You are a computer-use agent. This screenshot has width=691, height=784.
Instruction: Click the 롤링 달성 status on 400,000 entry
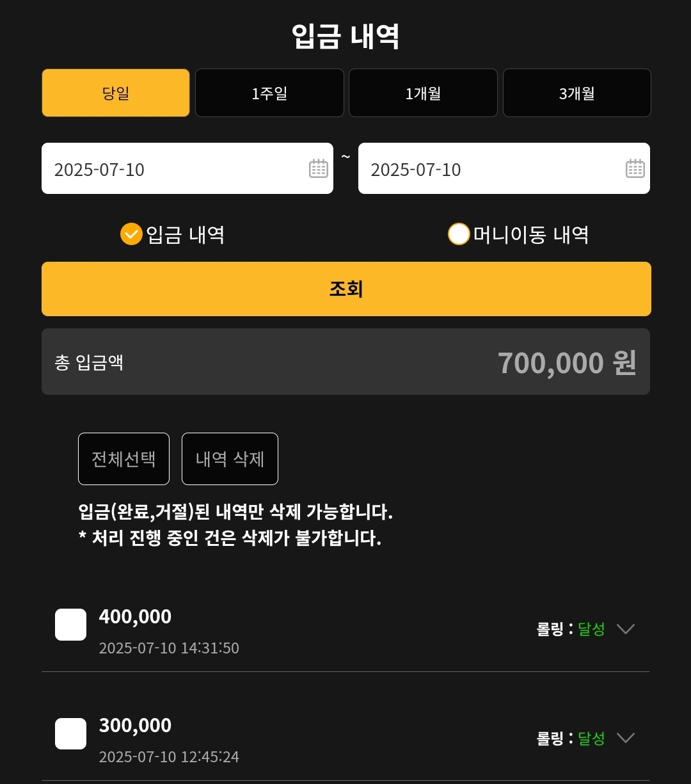click(571, 628)
